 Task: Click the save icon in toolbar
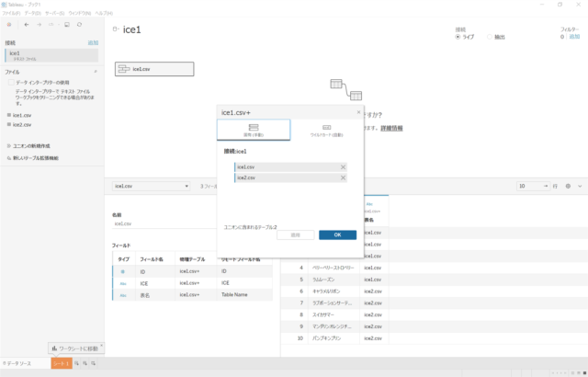66,25
